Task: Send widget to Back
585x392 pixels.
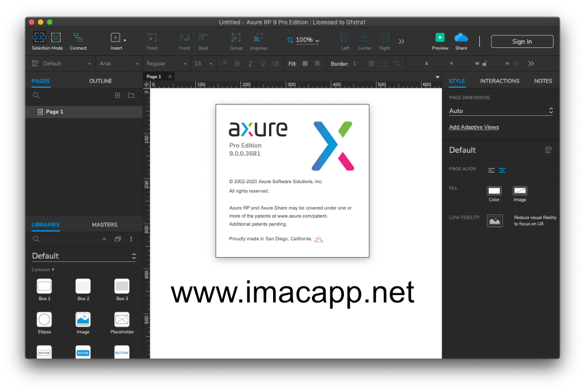Action: 203,37
